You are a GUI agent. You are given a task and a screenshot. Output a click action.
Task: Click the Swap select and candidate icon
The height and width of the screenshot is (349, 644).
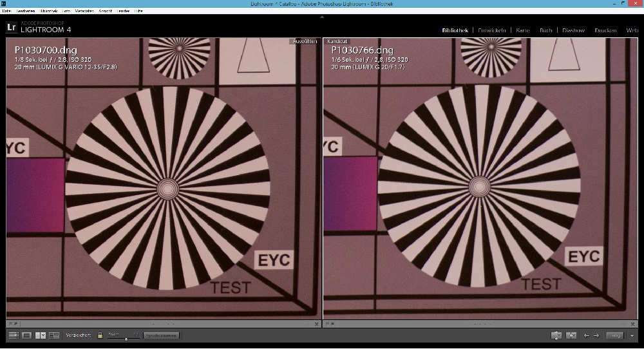556,335
